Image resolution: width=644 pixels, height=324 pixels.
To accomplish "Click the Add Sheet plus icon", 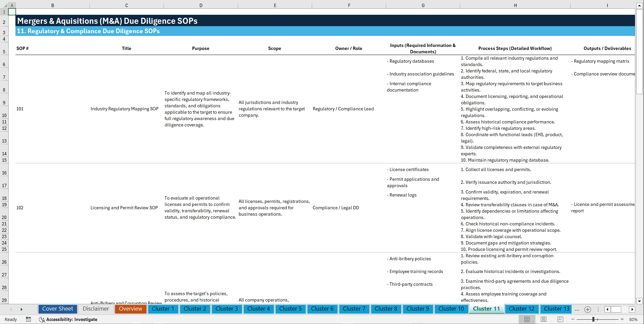I will pos(587,309).
